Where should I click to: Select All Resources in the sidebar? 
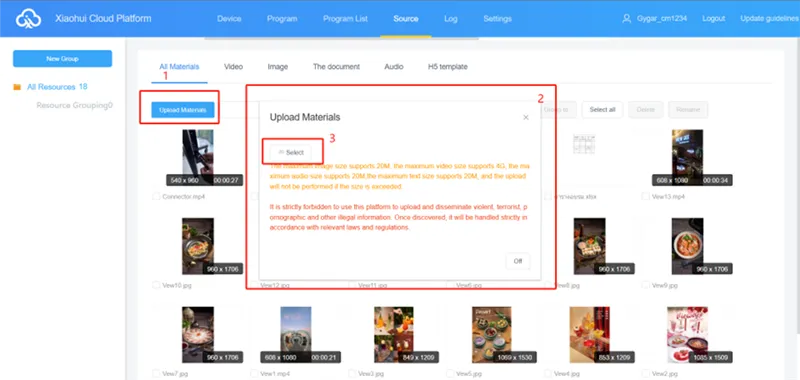click(57, 87)
